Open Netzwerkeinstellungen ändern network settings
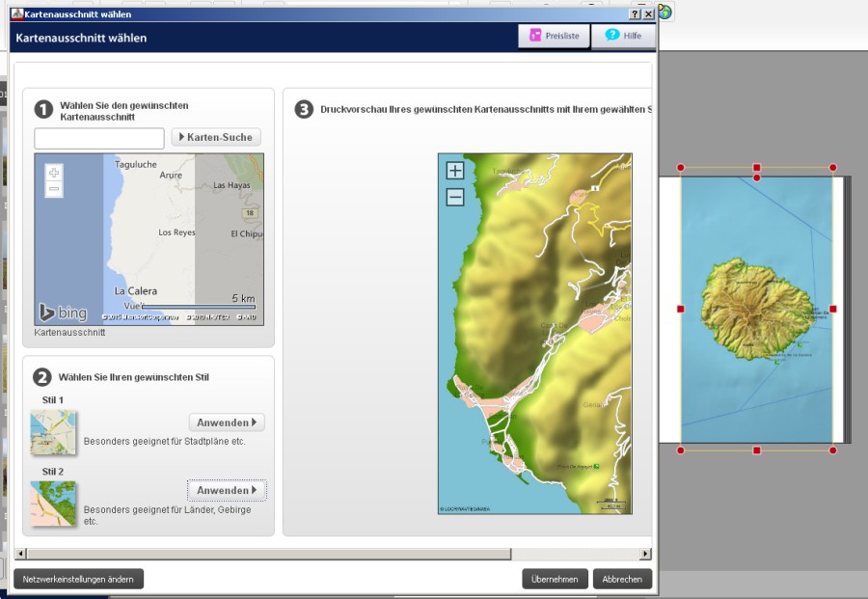The height and width of the screenshot is (599, 868). pyautogui.click(x=78, y=579)
